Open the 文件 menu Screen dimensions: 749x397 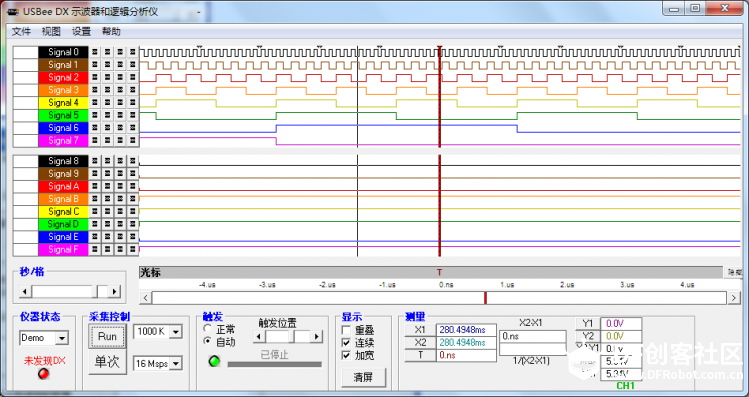[x=21, y=32]
